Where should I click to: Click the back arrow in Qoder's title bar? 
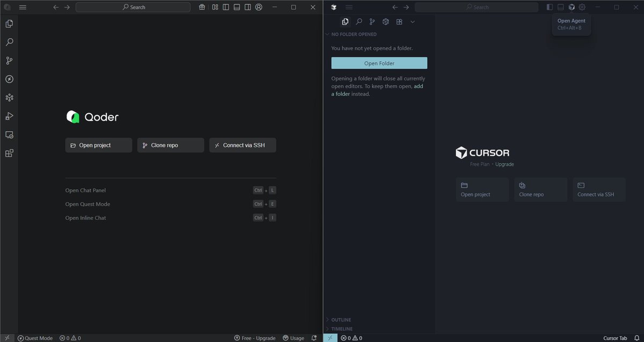(x=56, y=8)
